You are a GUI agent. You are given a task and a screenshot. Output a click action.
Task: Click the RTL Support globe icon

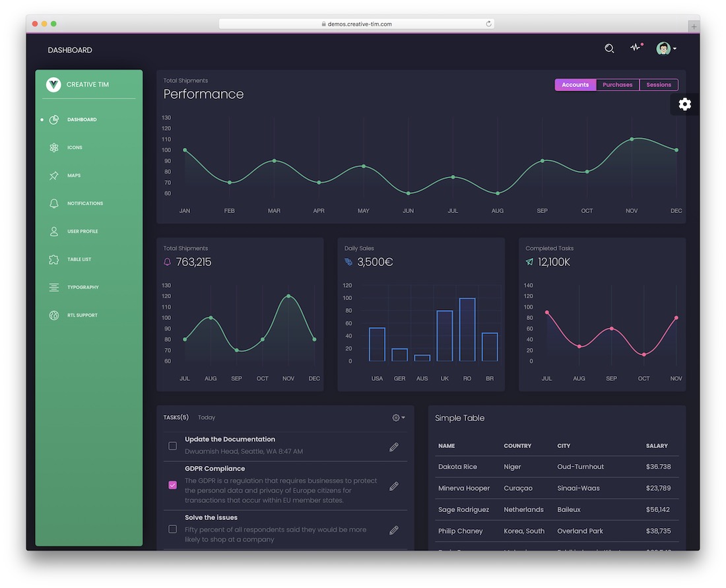click(53, 315)
